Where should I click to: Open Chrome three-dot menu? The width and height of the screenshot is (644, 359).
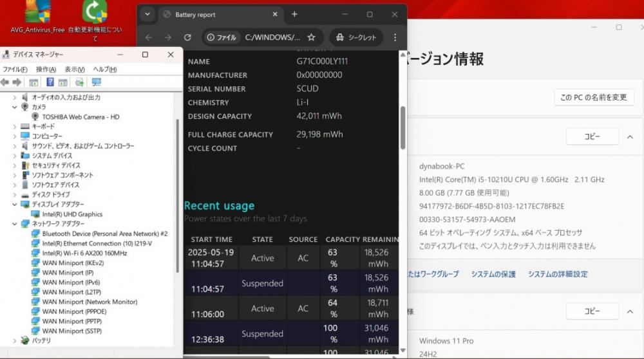pos(395,37)
